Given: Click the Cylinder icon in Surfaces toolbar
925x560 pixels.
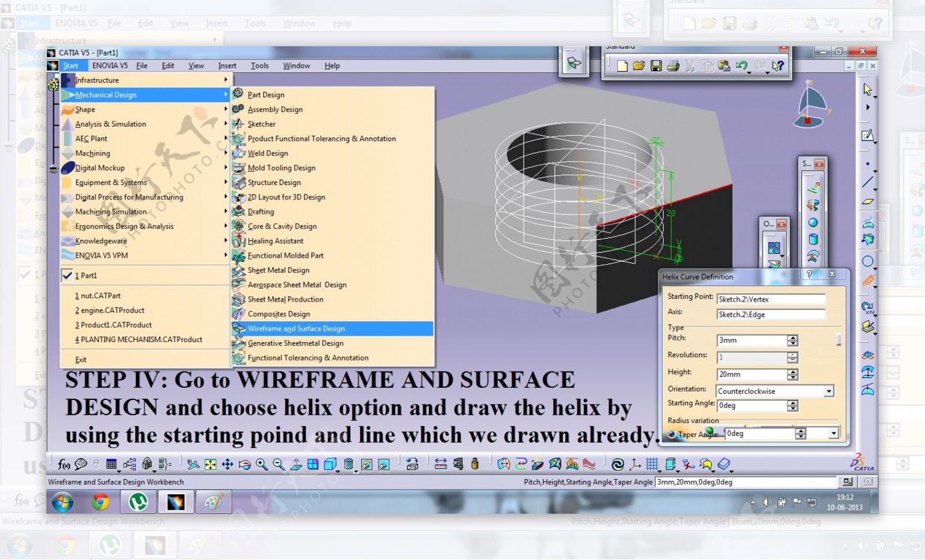Looking at the screenshot, I should click(813, 239).
